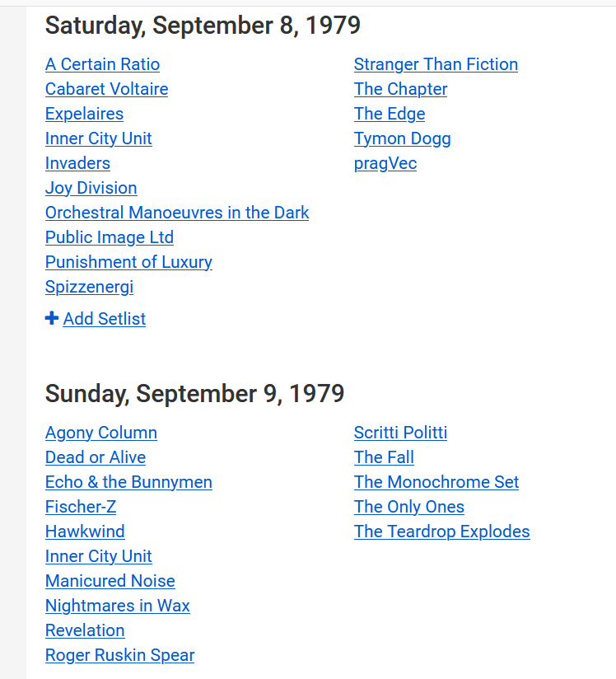Go to Public Image Ltd page
This screenshot has height=679, width=616.
click(110, 237)
